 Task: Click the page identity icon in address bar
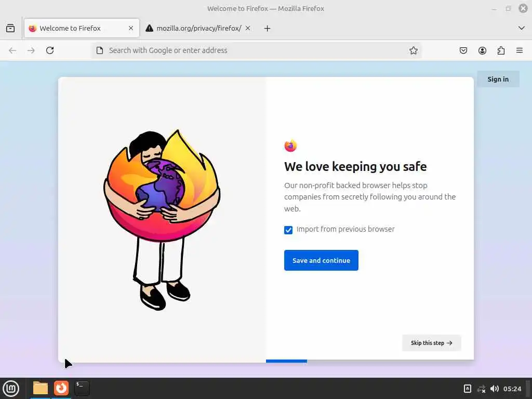tap(100, 50)
